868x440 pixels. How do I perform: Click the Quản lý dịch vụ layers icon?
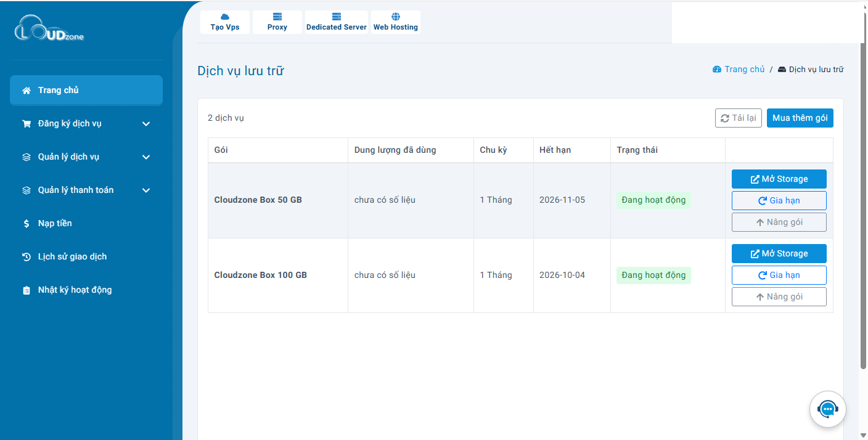(27, 157)
